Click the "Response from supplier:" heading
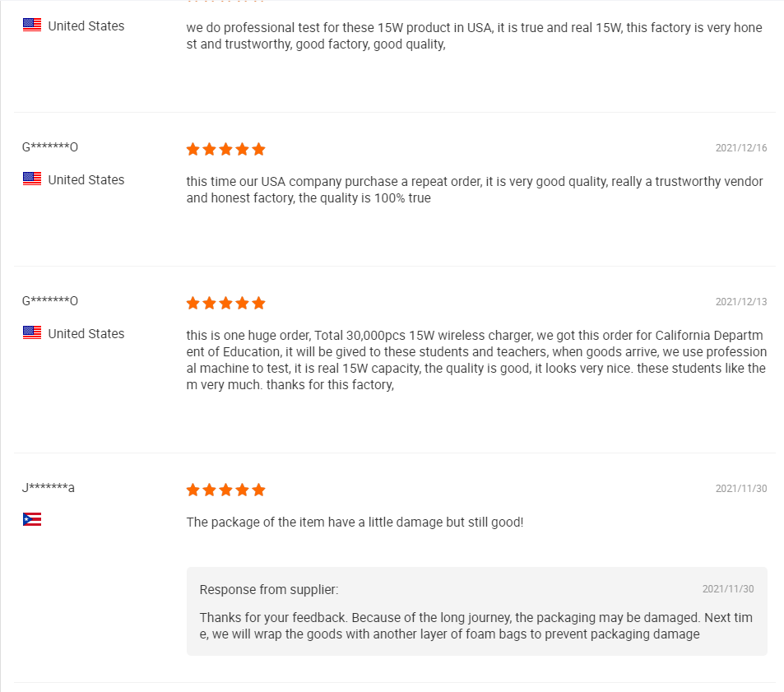The height and width of the screenshot is (692, 784). (x=269, y=590)
